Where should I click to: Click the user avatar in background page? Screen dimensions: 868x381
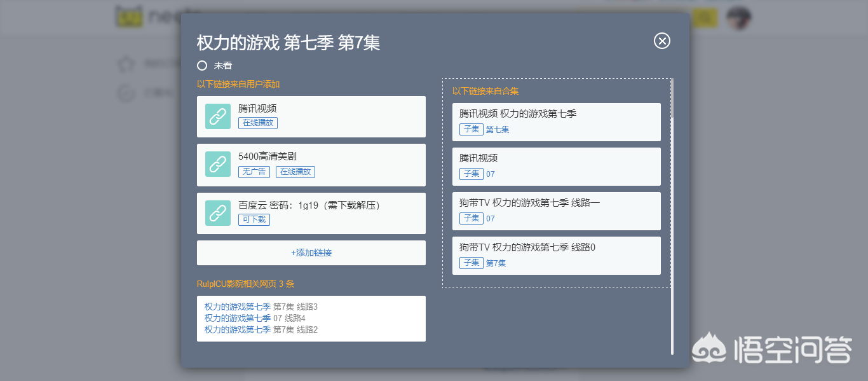739,18
